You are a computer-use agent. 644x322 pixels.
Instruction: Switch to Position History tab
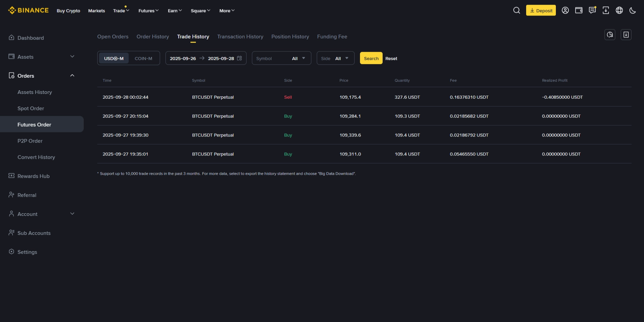click(x=290, y=36)
